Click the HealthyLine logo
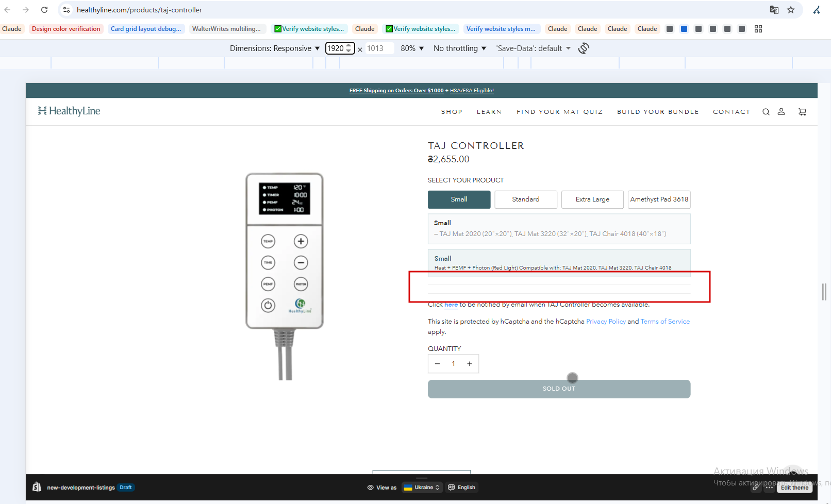The image size is (831, 504). [x=69, y=111]
